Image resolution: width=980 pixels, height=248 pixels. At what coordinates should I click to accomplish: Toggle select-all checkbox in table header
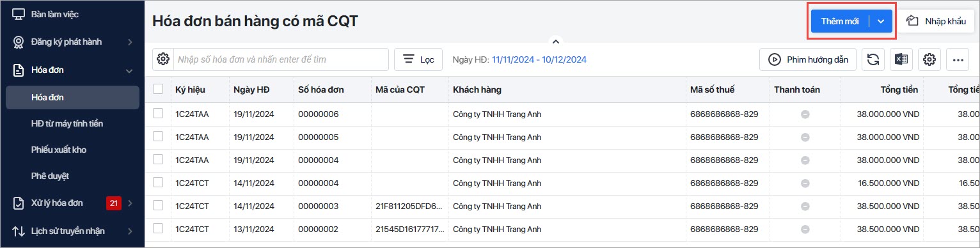[158, 89]
